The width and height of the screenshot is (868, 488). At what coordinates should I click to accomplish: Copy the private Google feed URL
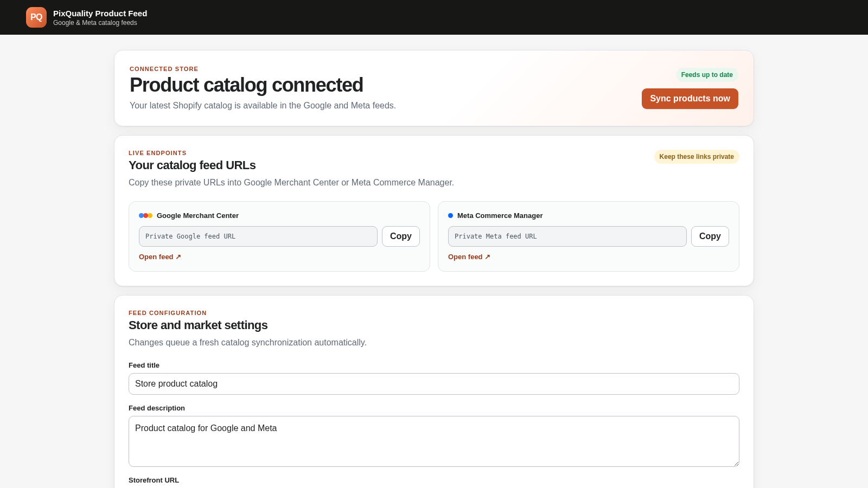401,236
